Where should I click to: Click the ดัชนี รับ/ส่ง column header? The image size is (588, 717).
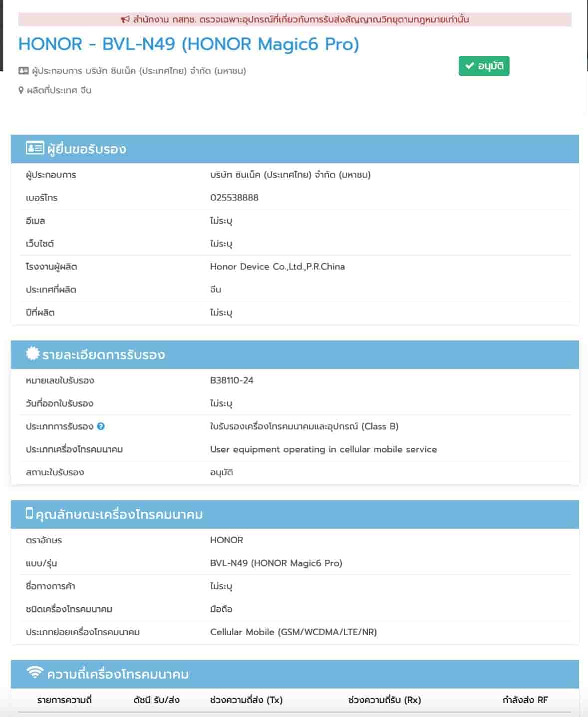point(156,700)
